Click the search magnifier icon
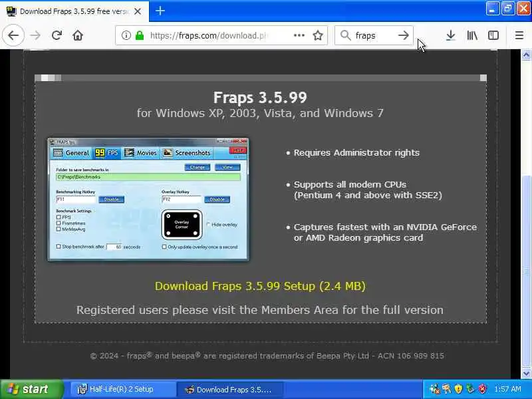 pyautogui.click(x=345, y=35)
